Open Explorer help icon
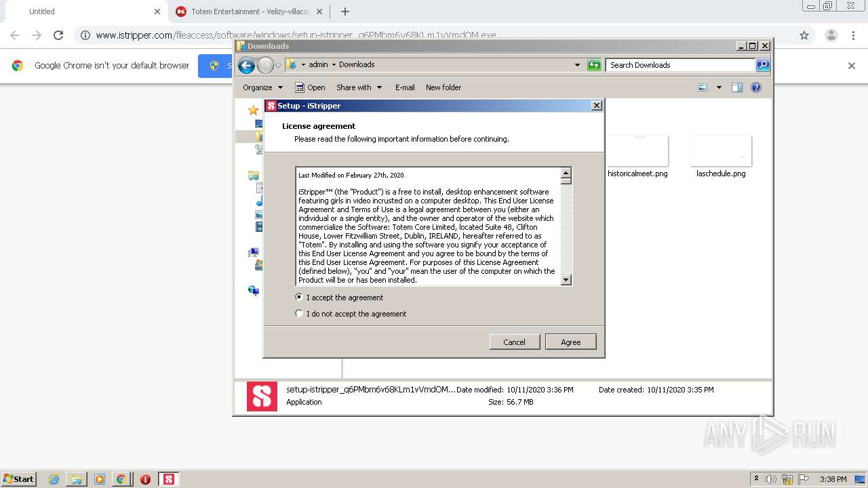 tap(756, 87)
